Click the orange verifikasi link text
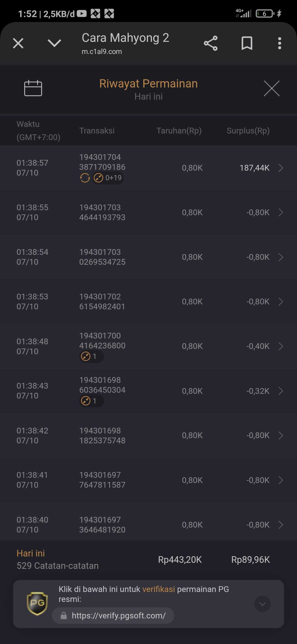This screenshot has width=297, height=644. coord(159,589)
